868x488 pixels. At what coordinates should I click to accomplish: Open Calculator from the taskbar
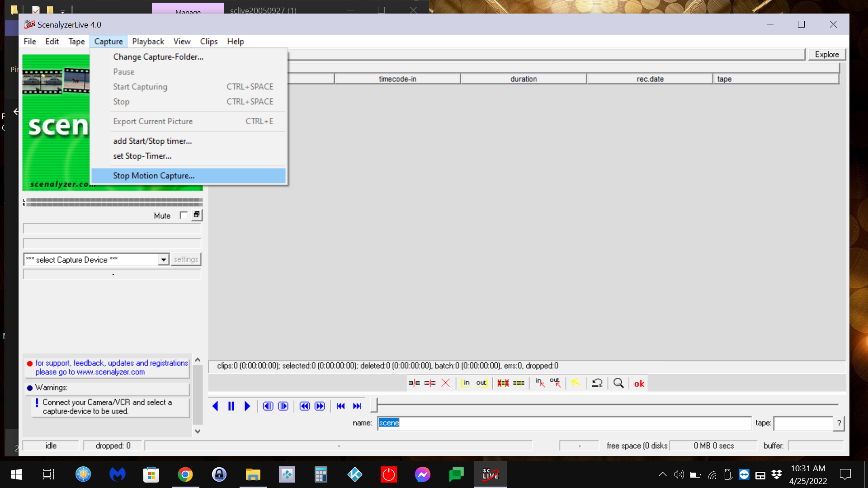pyautogui.click(x=321, y=474)
